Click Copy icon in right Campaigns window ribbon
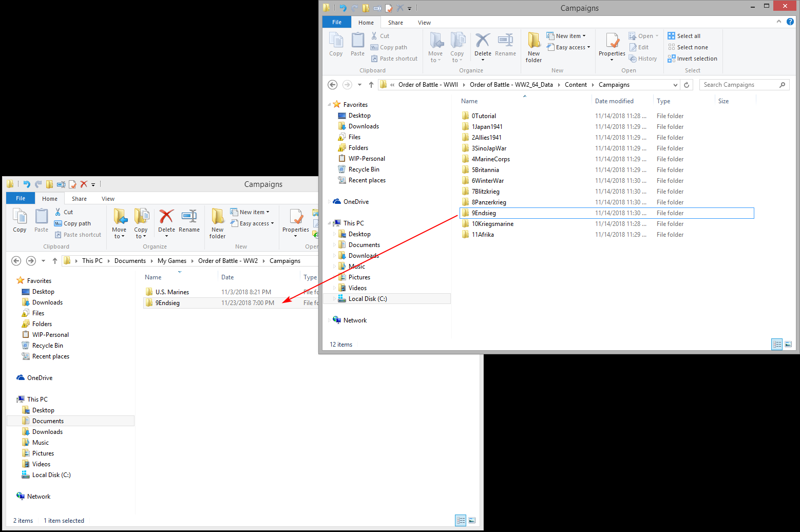The height and width of the screenshot is (532, 800). (336, 44)
